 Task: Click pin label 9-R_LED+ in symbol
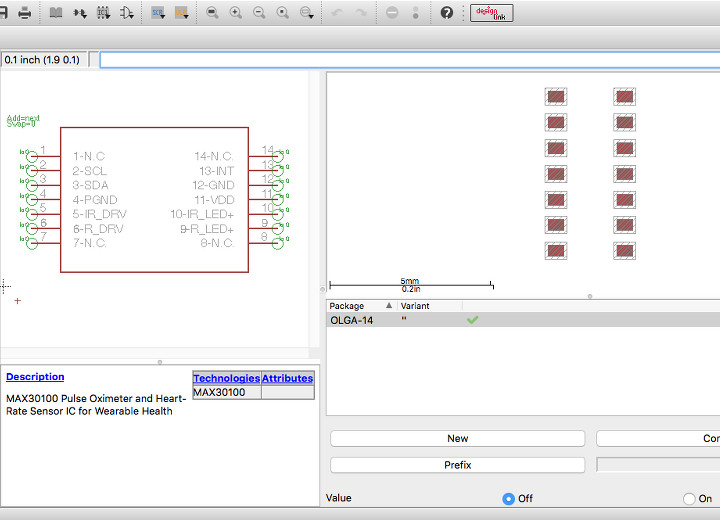(207, 229)
